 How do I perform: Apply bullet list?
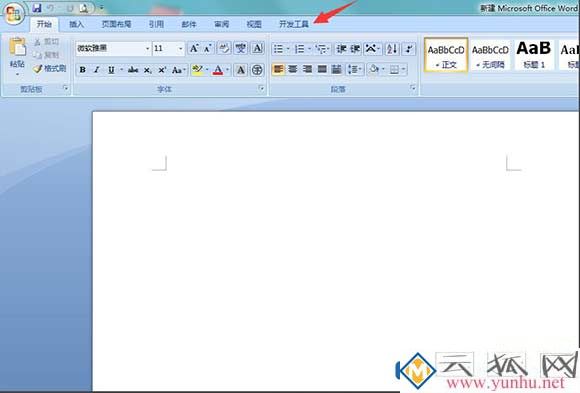tap(278, 49)
